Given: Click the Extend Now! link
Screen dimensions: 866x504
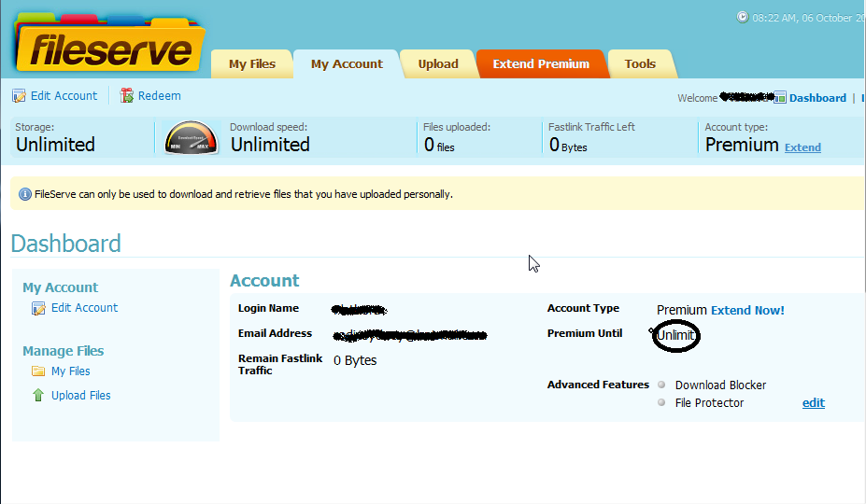Looking at the screenshot, I should point(747,310).
